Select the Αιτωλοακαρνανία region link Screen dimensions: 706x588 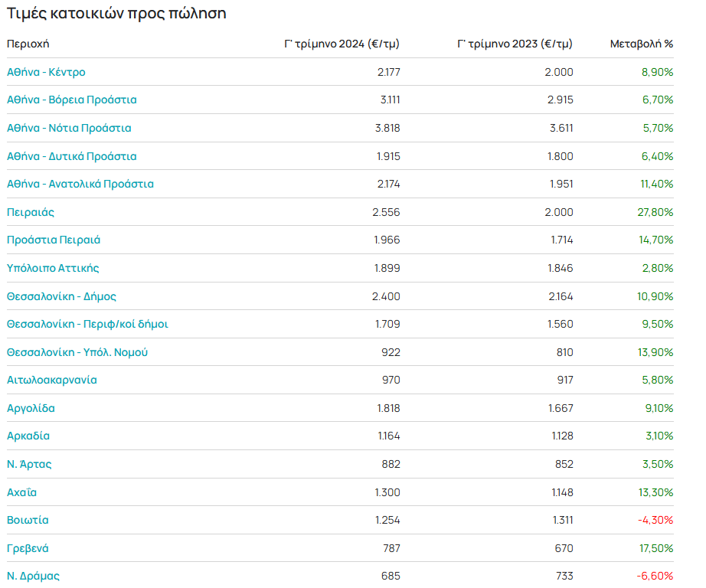click(52, 380)
